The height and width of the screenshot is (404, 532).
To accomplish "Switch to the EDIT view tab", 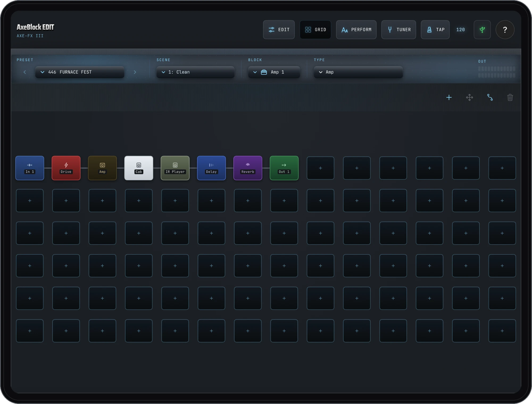I will pos(279,30).
